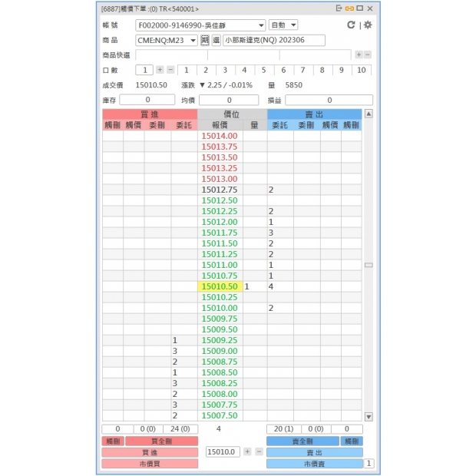Screen dimensions: 476x476
Task: Increase lot quantity with the plus button
Action: tap(160, 70)
